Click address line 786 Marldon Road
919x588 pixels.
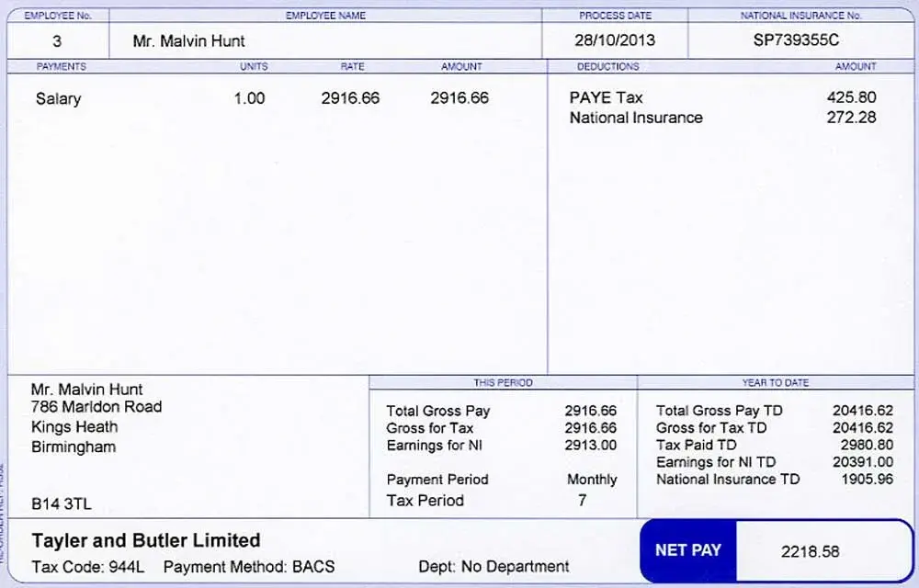pyautogui.click(x=96, y=406)
